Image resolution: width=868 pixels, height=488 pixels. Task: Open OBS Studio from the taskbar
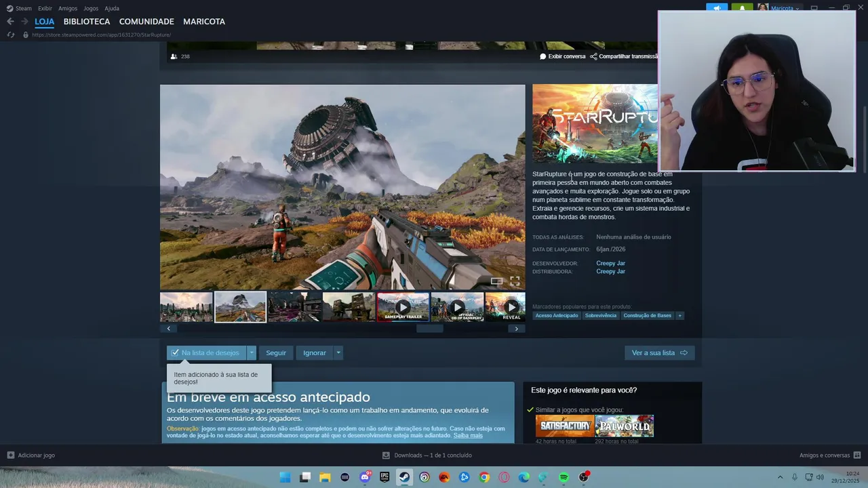(583, 477)
